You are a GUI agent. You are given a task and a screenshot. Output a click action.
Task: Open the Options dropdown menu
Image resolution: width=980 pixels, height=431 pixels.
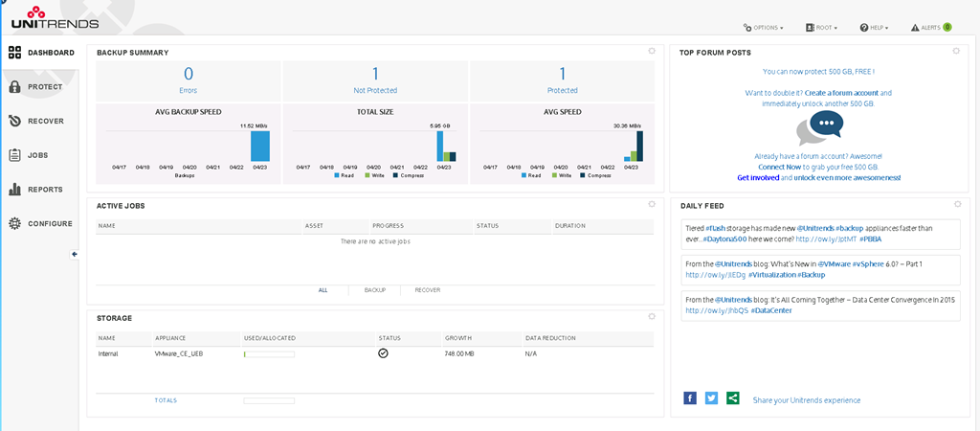click(763, 28)
